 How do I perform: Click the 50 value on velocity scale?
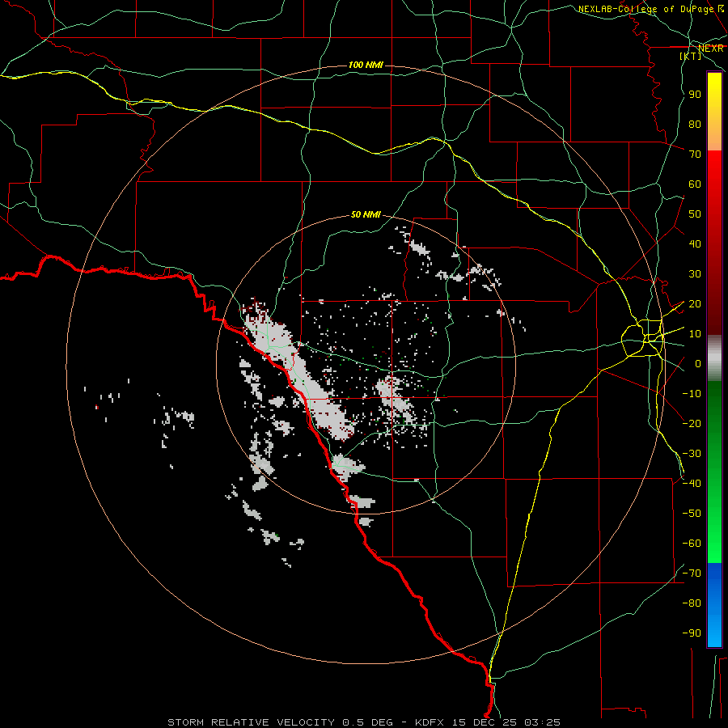tap(695, 214)
